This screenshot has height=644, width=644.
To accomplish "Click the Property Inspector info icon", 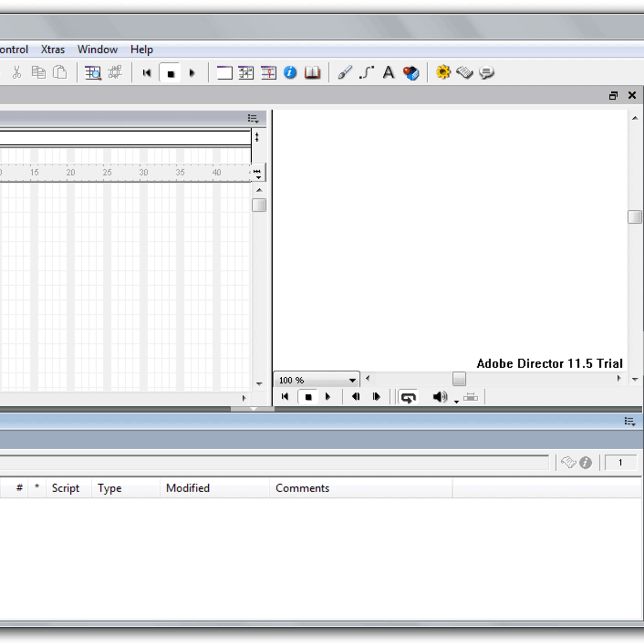I will [290, 72].
